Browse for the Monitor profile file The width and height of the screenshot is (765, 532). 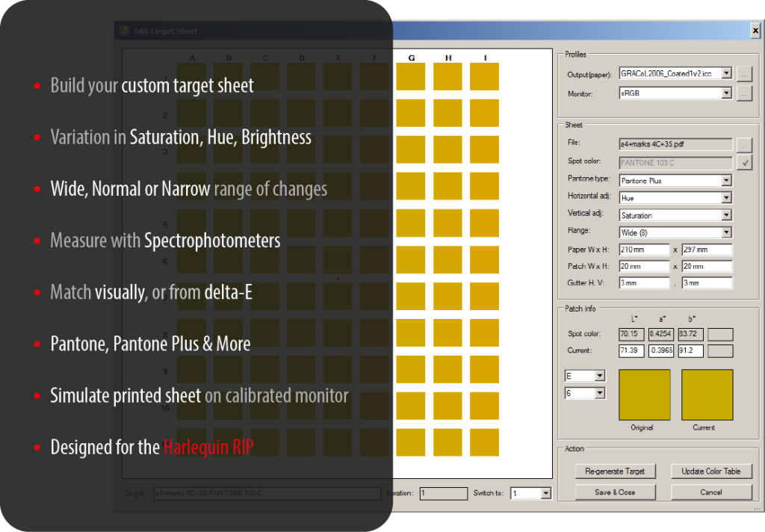pyautogui.click(x=744, y=93)
